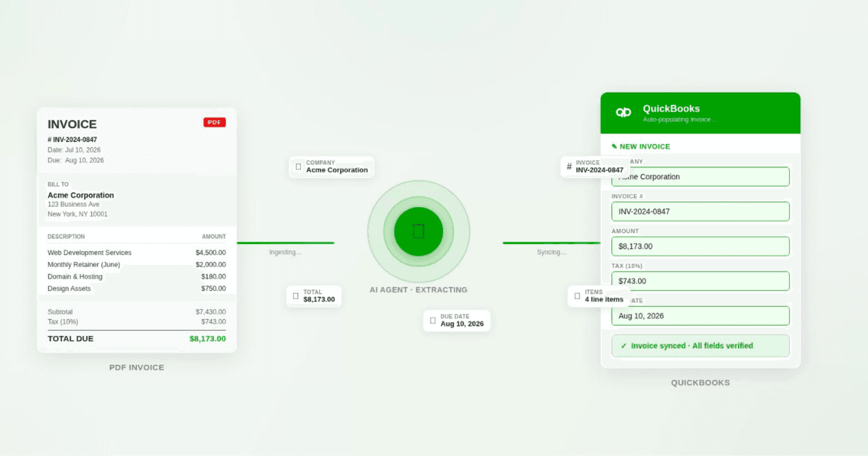Click Due: Aug 10, 2026 on the PDF
This screenshot has height=456, width=868.
(75, 160)
